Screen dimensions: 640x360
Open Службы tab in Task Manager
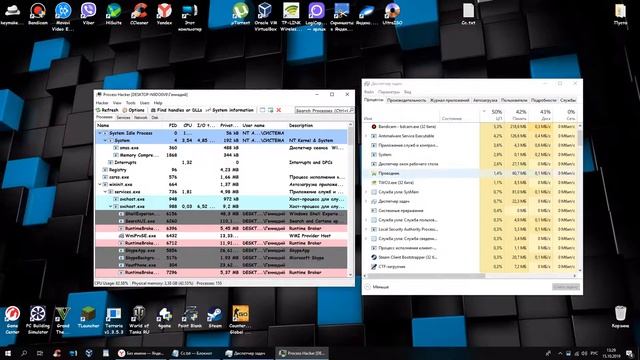coord(568,100)
